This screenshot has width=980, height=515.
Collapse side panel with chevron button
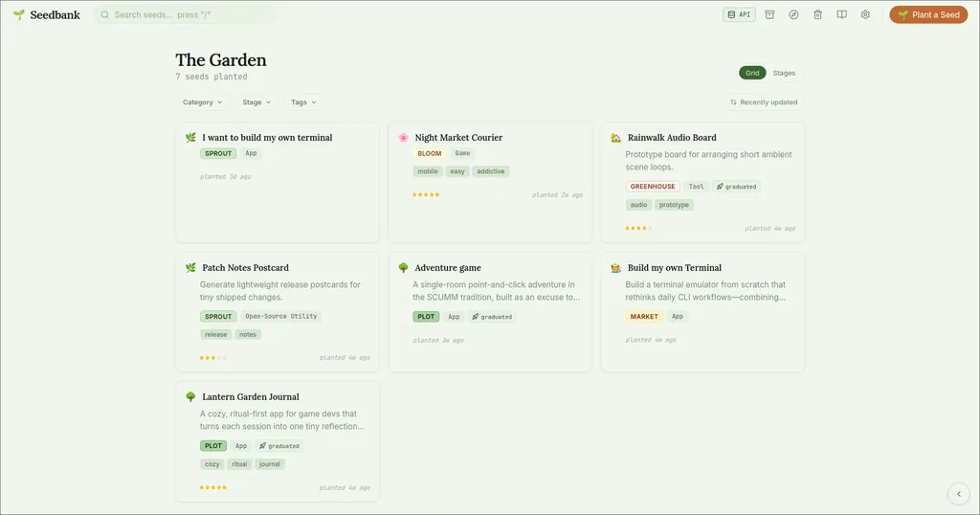959,494
